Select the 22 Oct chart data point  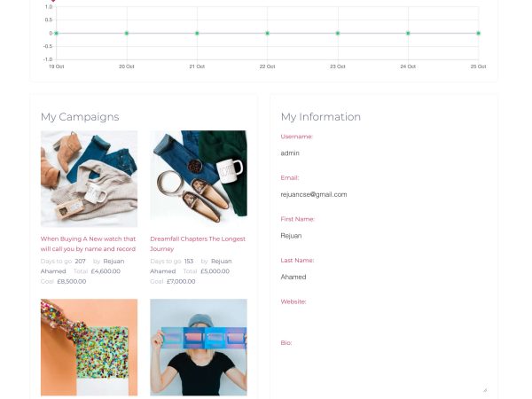click(268, 34)
